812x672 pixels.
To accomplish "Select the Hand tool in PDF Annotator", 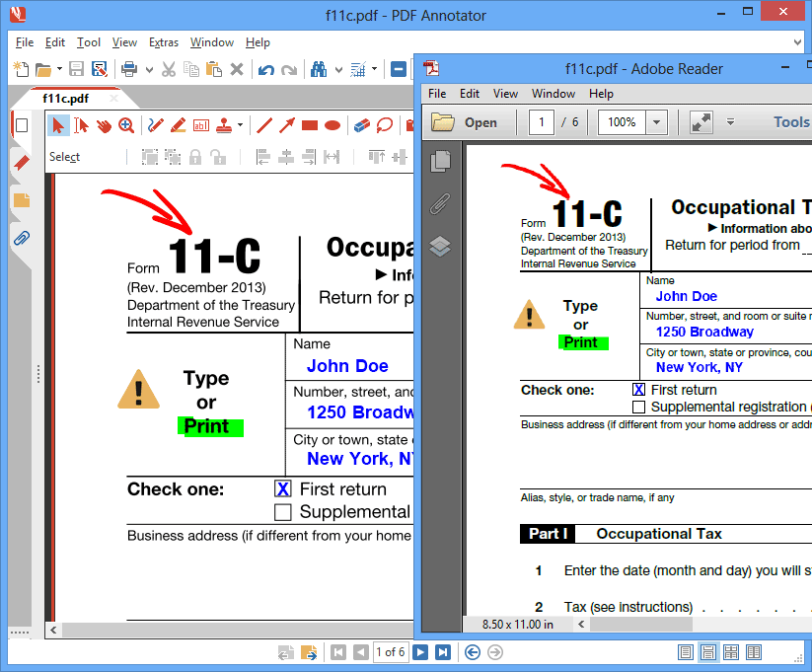I will 106,126.
